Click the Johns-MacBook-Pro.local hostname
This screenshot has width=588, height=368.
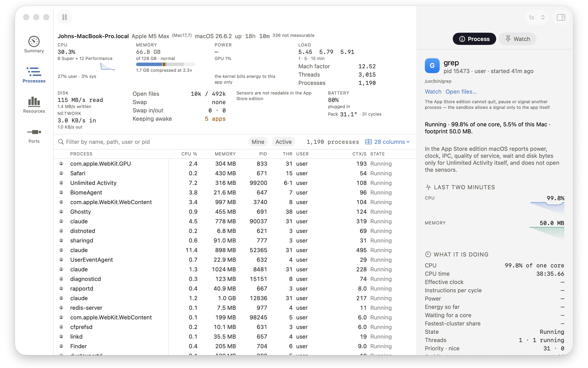[93, 36]
